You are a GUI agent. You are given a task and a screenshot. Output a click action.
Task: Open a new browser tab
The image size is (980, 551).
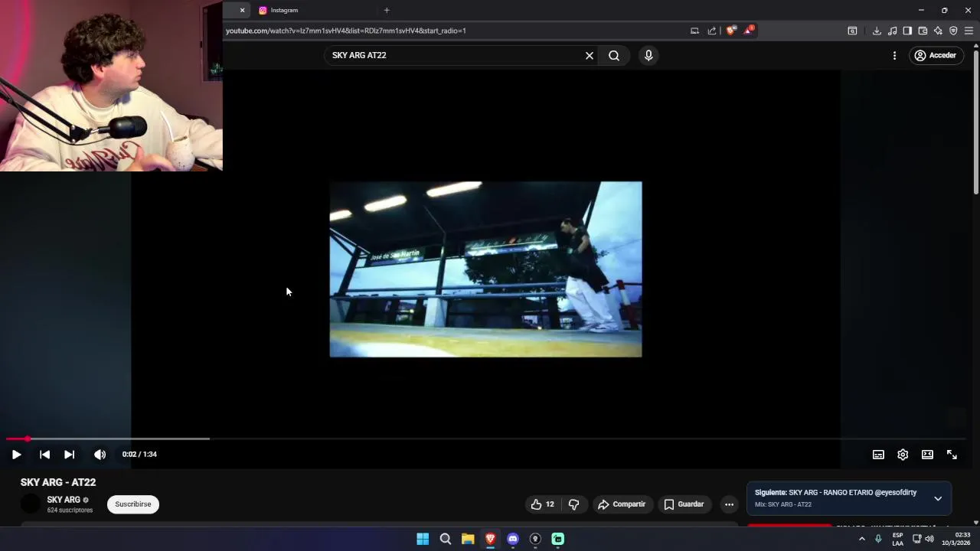pyautogui.click(x=387, y=10)
